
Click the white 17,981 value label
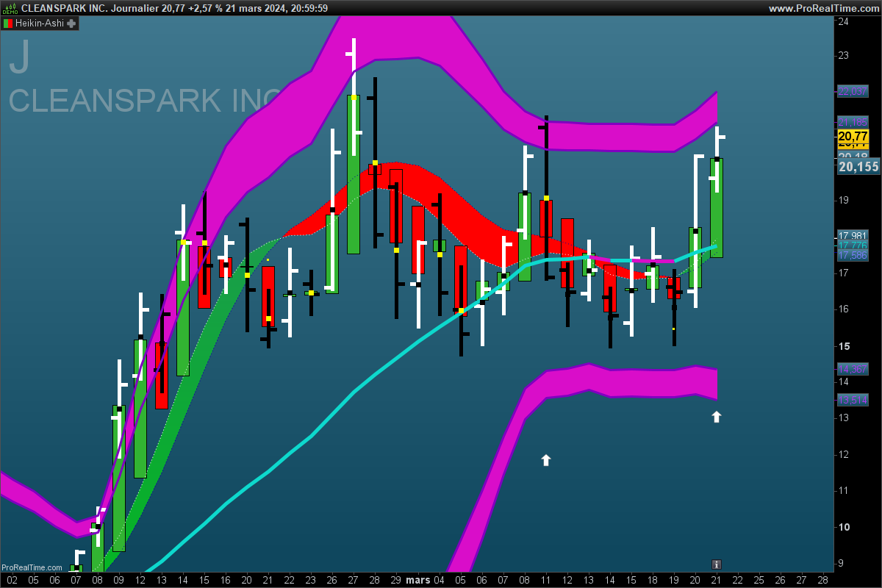853,236
